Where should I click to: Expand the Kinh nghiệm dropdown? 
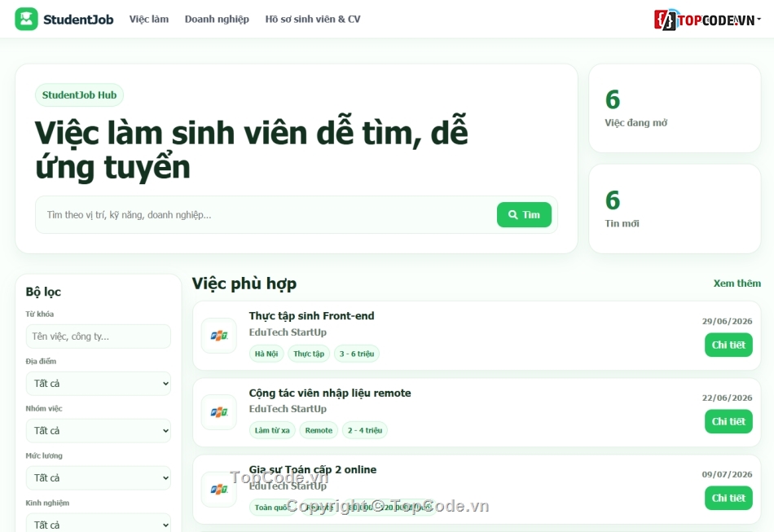tap(99, 523)
